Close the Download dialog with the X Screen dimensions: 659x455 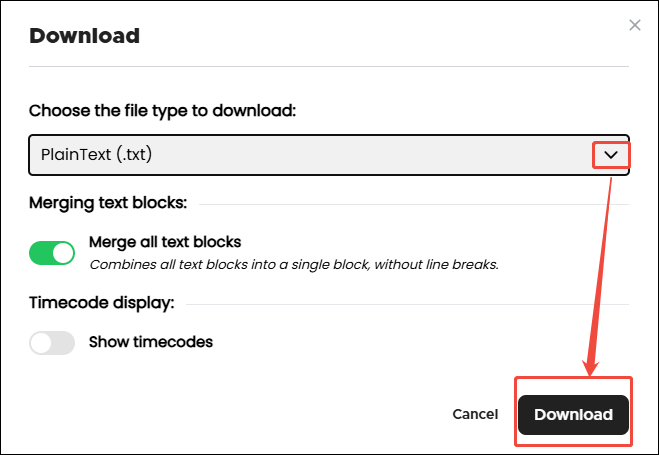click(x=634, y=25)
